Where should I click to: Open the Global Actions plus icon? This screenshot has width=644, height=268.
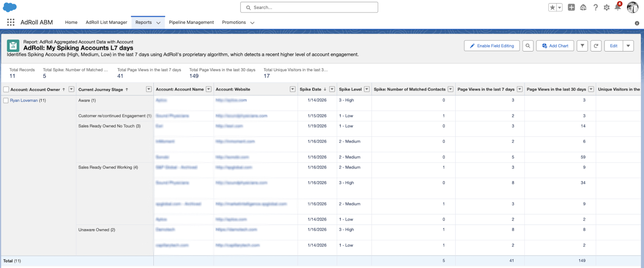pos(571,7)
